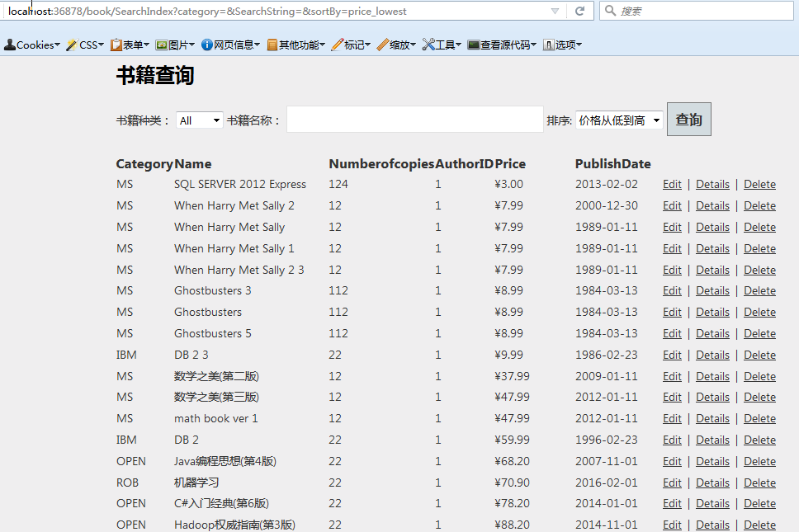The height and width of the screenshot is (532, 799).
Task: Reload the page with the refresh icon
Action: click(x=579, y=12)
